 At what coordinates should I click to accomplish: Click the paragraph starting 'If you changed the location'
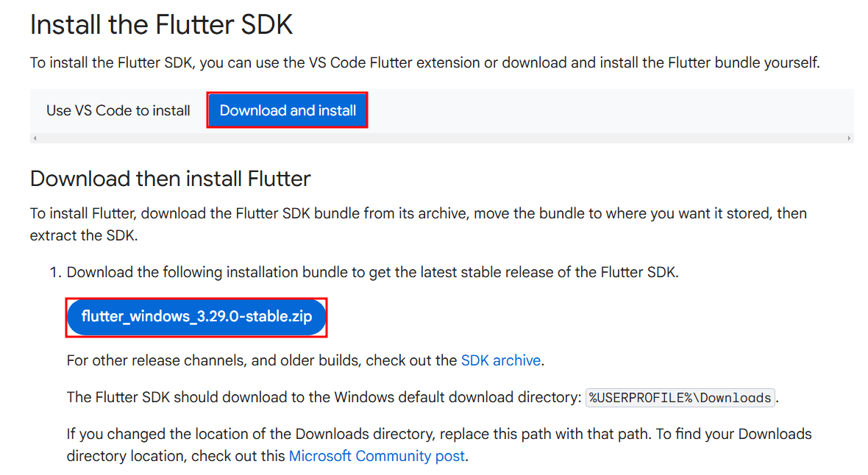tap(438, 435)
